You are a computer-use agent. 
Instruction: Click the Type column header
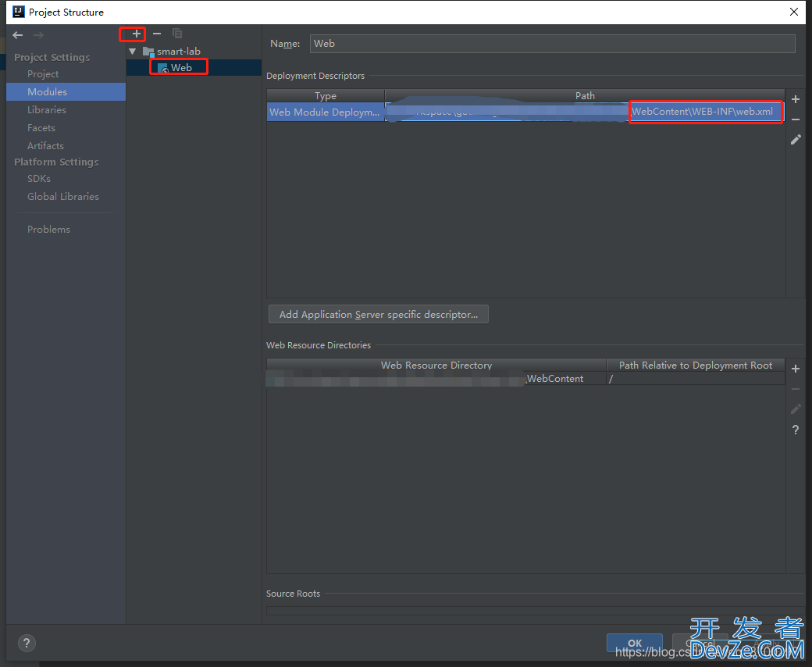tap(326, 96)
